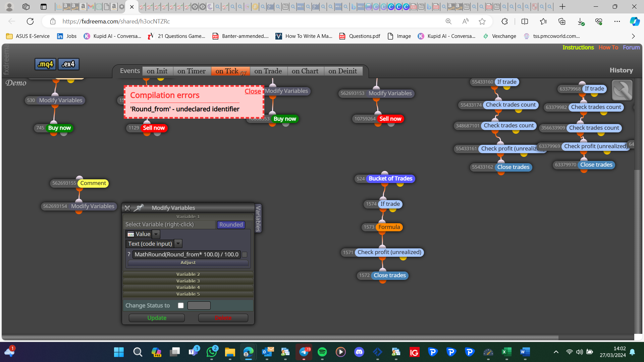The height and width of the screenshot is (362, 644).
Task: Download the .mq4 source file
Action: [45, 64]
